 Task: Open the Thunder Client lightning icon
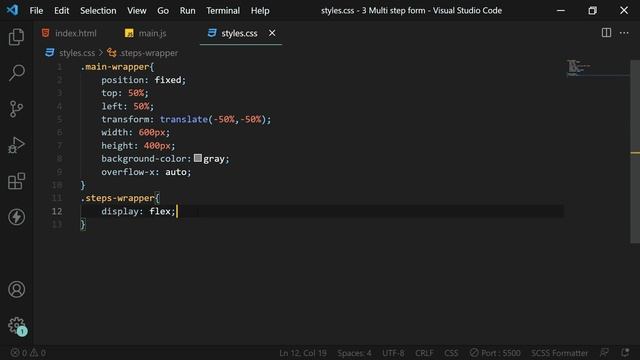[16, 217]
